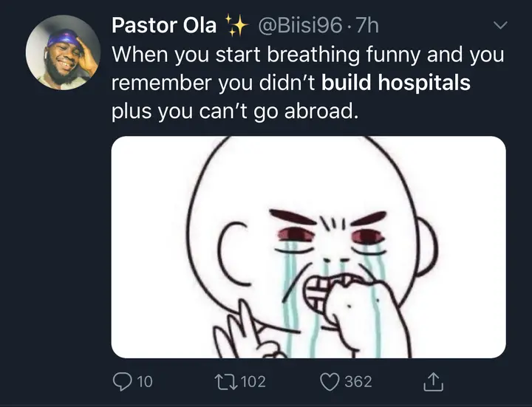Click the reply speech bubble icon
This screenshot has width=532, height=407.
[x=122, y=382]
